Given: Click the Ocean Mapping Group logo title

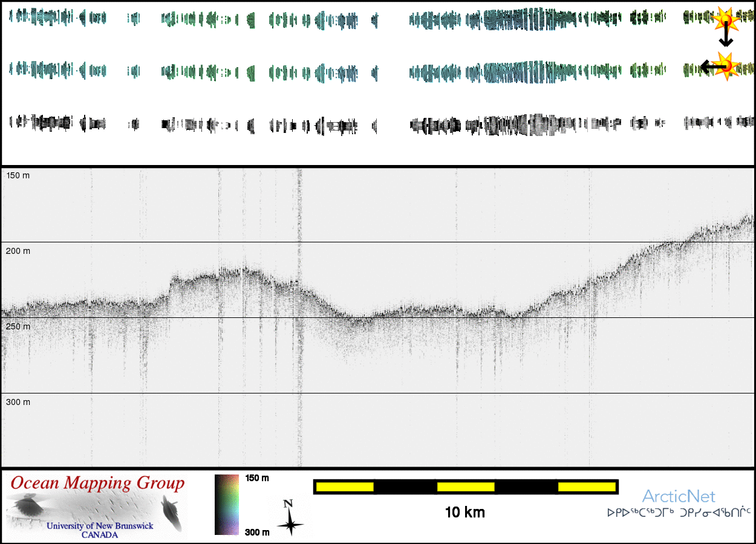Looking at the screenshot, I should pyautogui.click(x=97, y=484).
